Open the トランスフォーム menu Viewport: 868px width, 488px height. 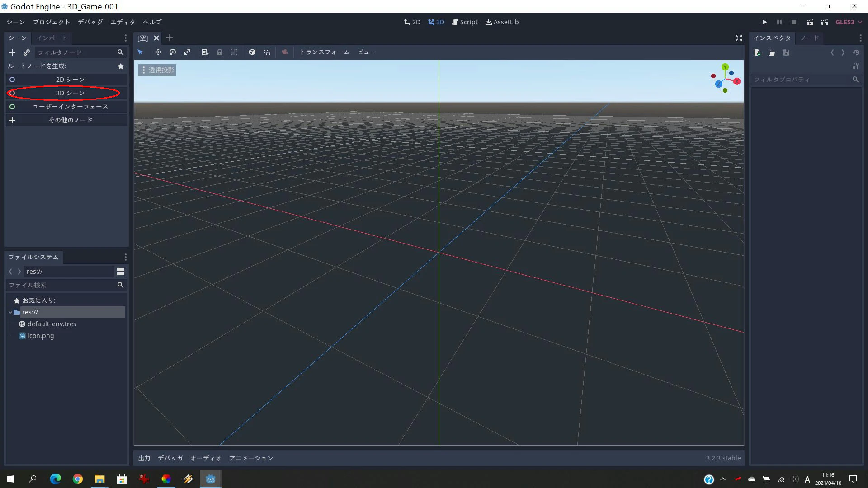pyautogui.click(x=325, y=52)
